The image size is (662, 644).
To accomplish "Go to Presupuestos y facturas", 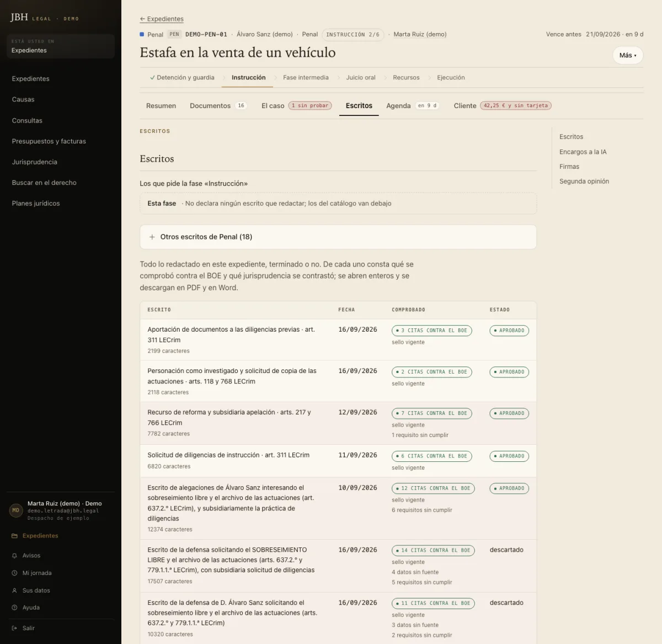I will click(x=49, y=141).
